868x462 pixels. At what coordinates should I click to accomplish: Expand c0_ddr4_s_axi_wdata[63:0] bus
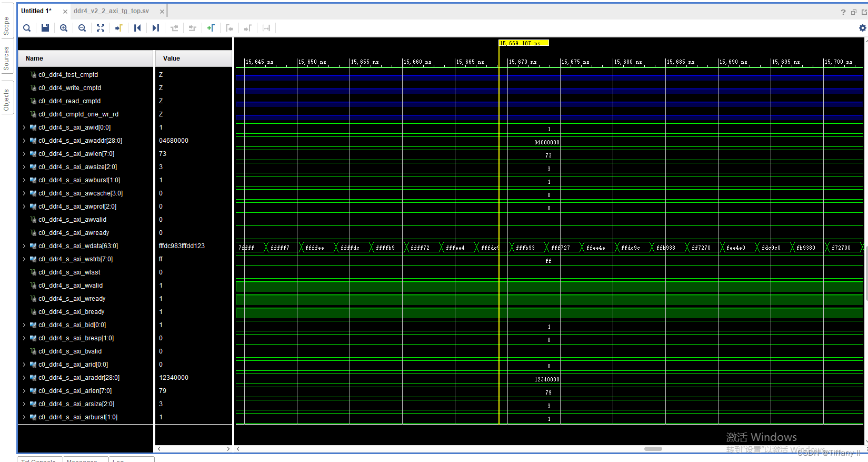(x=24, y=246)
